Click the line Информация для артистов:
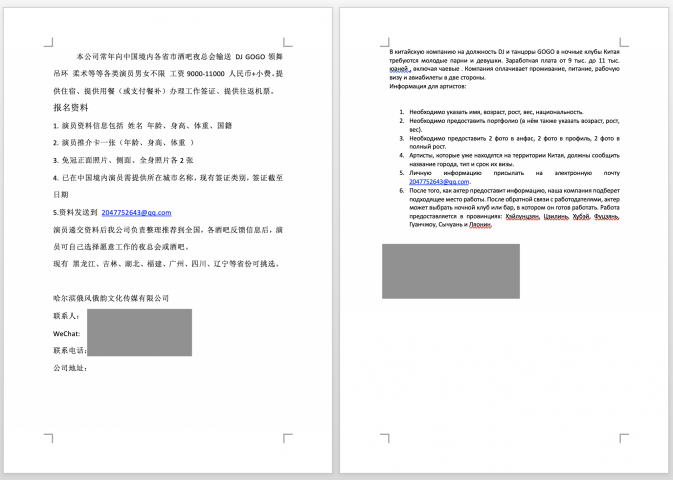 tap(428, 86)
